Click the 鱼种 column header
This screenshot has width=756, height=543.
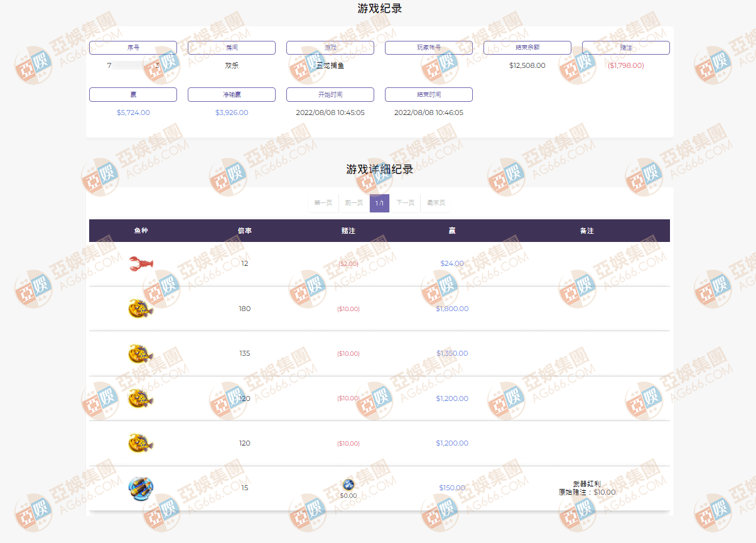pos(141,231)
